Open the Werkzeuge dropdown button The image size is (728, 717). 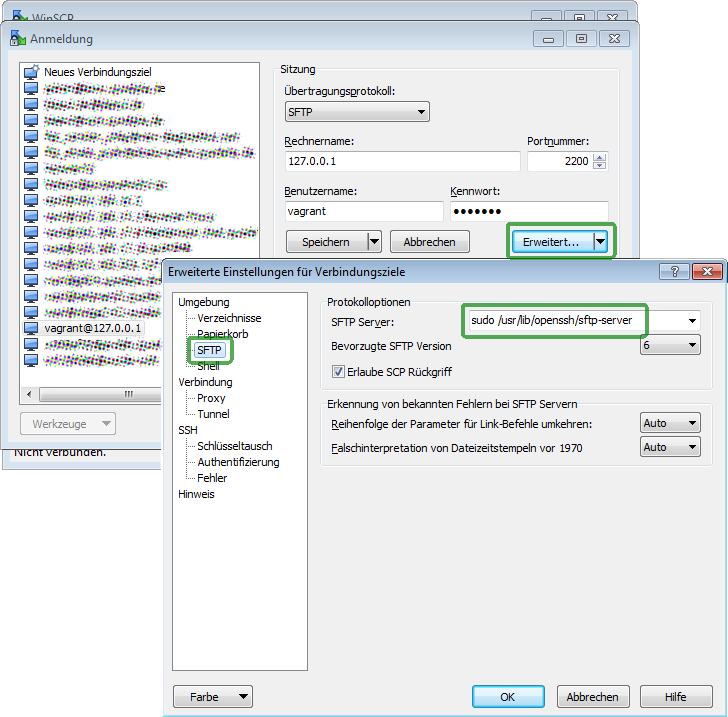click(x=68, y=424)
